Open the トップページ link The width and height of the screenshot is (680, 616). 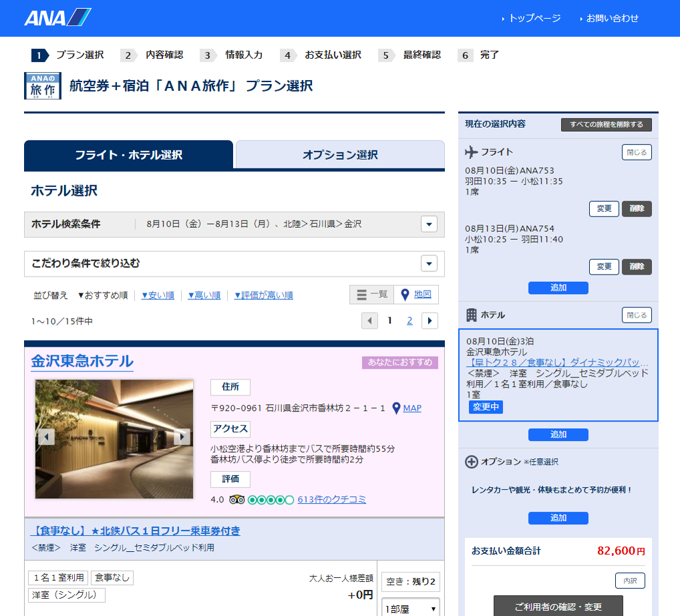pos(535,18)
